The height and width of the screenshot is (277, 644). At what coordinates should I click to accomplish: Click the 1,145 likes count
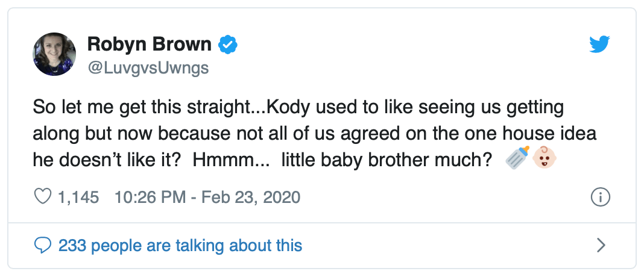point(78,197)
